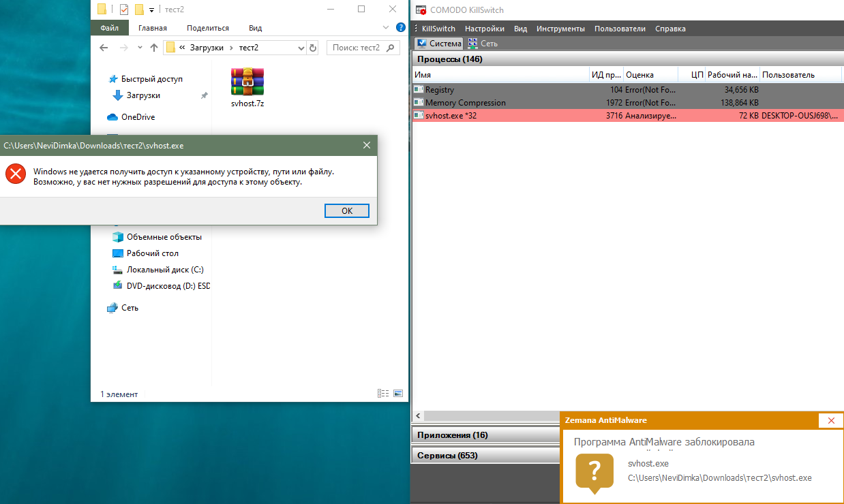Image resolution: width=844 pixels, height=504 pixels.
Task: Click OK in the Windows access error dialog
Action: coord(347,210)
